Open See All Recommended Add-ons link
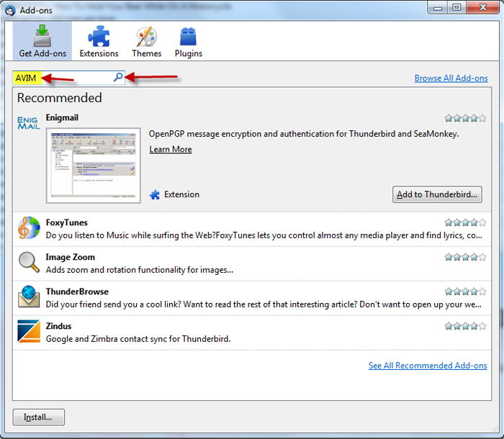 pyautogui.click(x=428, y=366)
